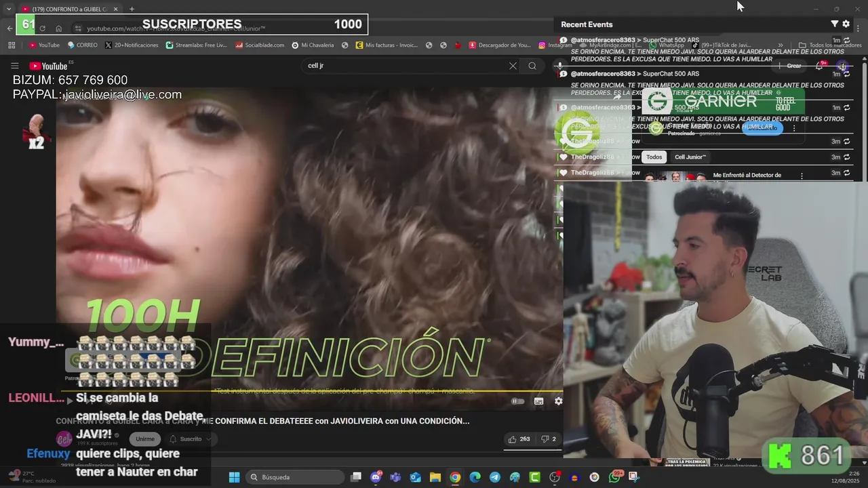Viewport: 868px width, 488px height.
Task: Open the YouTube hamburger guide menu
Action: click(14, 66)
